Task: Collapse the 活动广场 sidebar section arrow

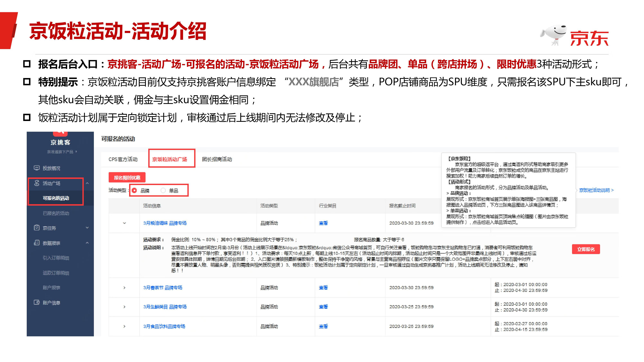Action: point(87,183)
